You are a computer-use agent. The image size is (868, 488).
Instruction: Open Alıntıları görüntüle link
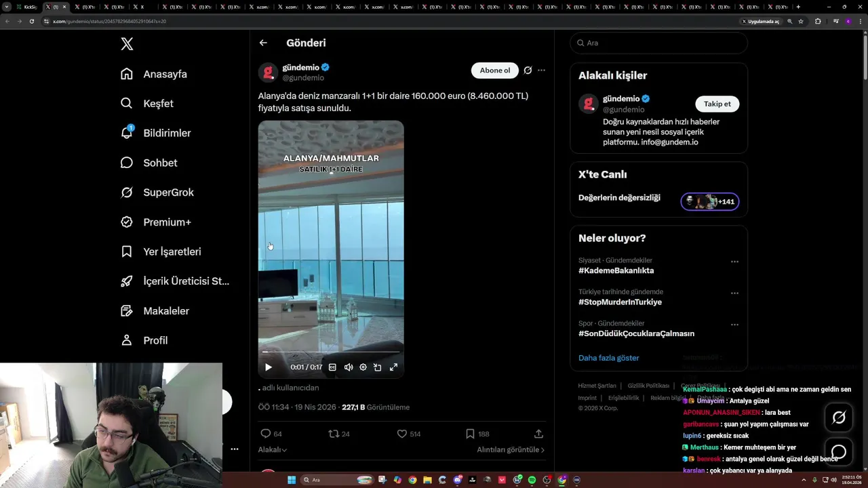511,450
